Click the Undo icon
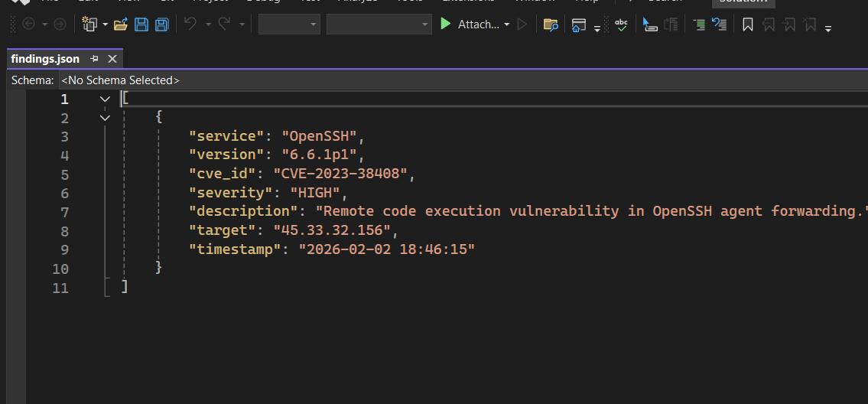 tap(190, 24)
